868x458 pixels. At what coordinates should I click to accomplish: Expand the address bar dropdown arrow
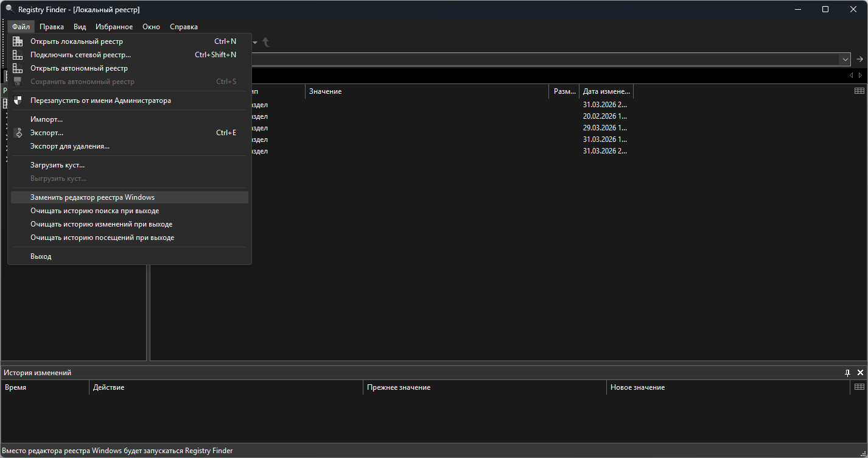pyautogui.click(x=844, y=59)
